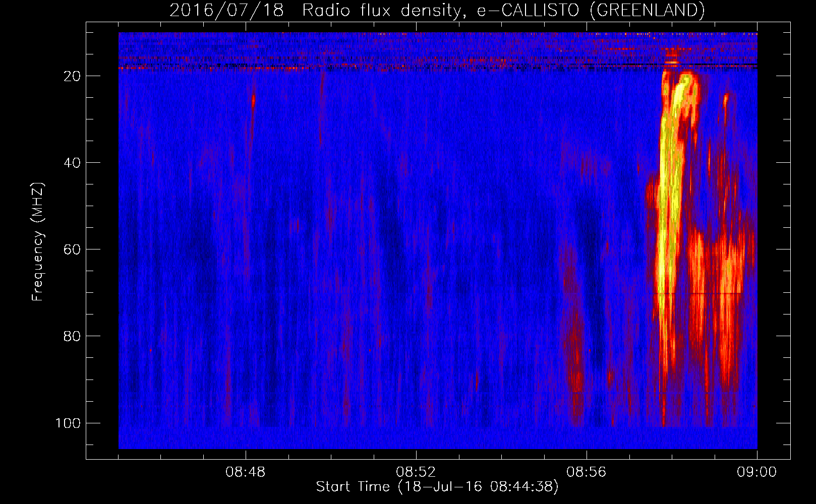Viewport: 816px width, 504px height.
Task: Click the 'Start Time (18-Jul-16 08:44:38)' axis label
Action: (x=437, y=487)
